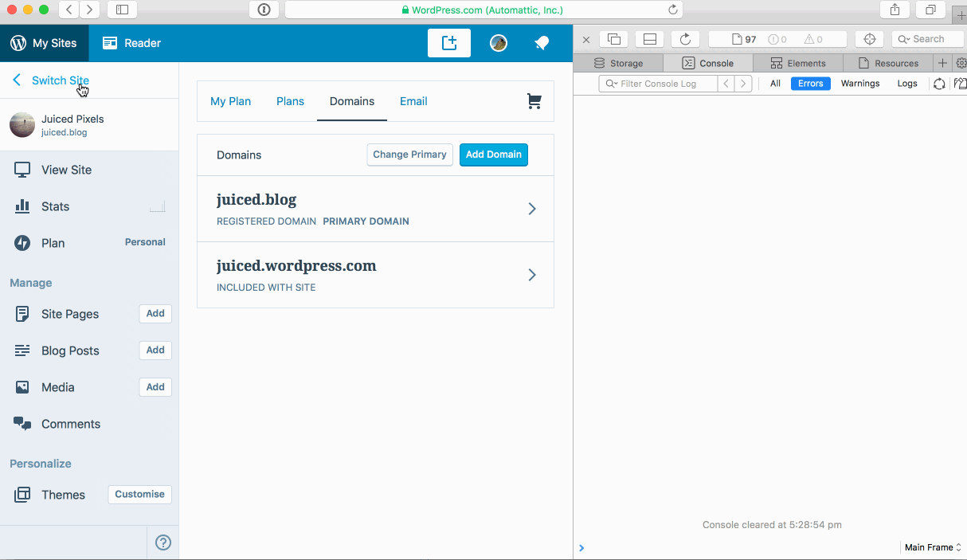Go forward in Safari history
The height and width of the screenshot is (560, 967).
tap(89, 10)
